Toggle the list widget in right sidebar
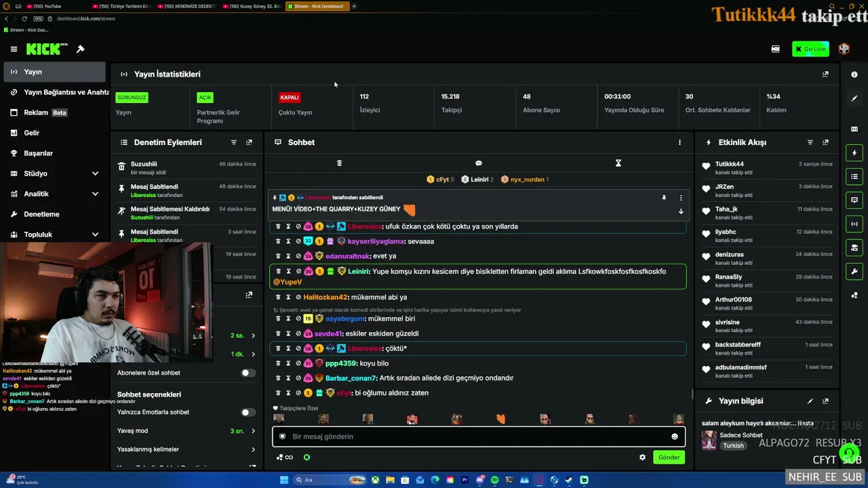The width and height of the screenshot is (868, 488). (854, 177)
